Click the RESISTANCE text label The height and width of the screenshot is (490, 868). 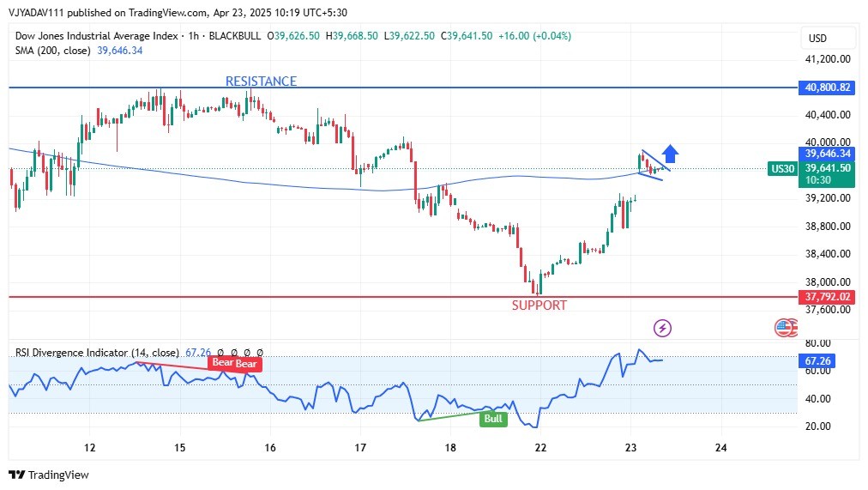coord(261,82)
